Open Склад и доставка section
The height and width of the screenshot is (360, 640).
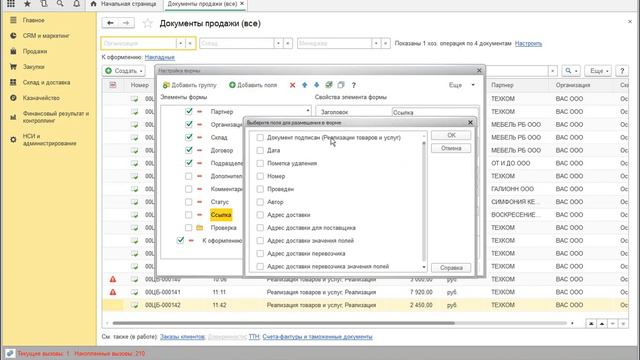[x=46, y=82]
